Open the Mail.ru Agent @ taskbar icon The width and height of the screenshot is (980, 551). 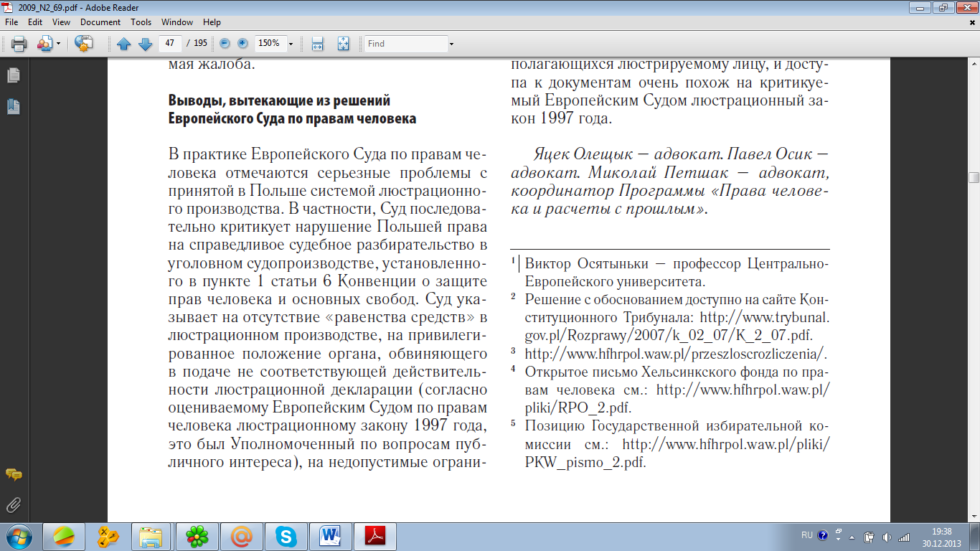click(241, 537)
